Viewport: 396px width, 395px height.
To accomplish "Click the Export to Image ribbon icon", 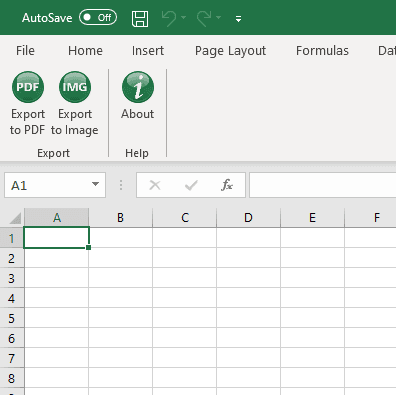I will [75, 87].
